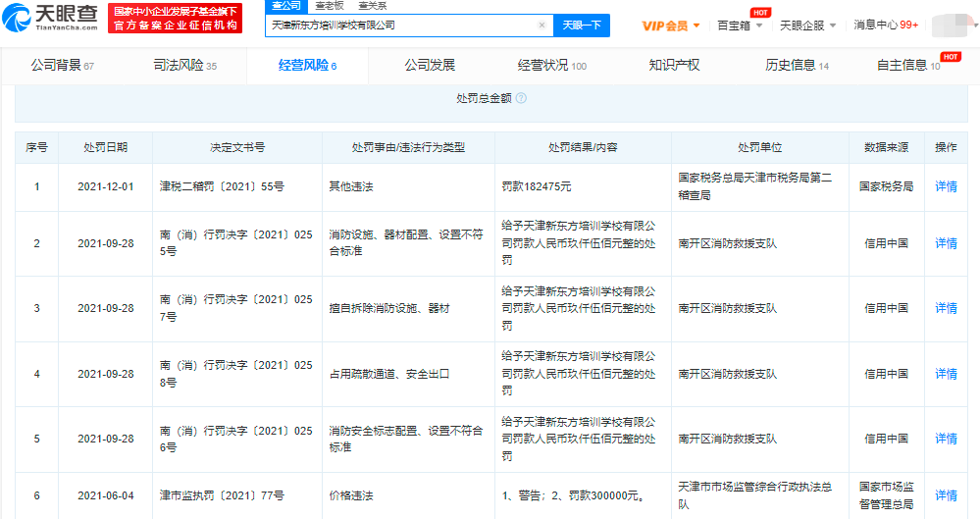Click the 数据来源 column header

point(886,147)
